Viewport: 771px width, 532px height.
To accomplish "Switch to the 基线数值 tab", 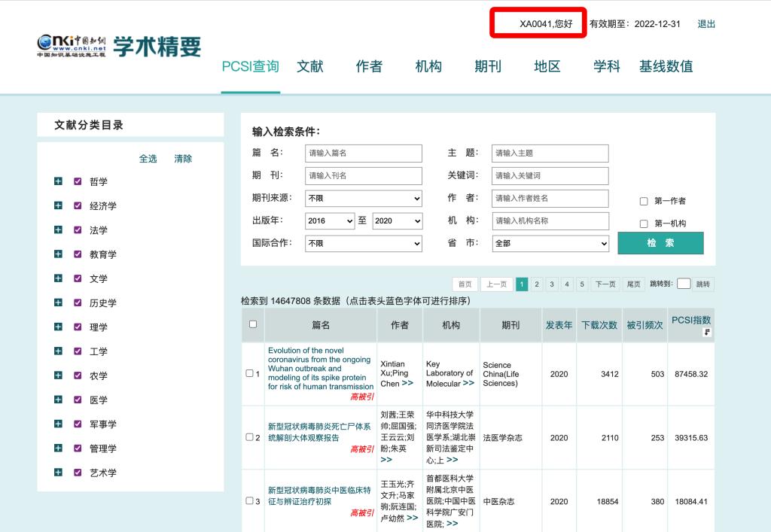I will pos(666,66).
